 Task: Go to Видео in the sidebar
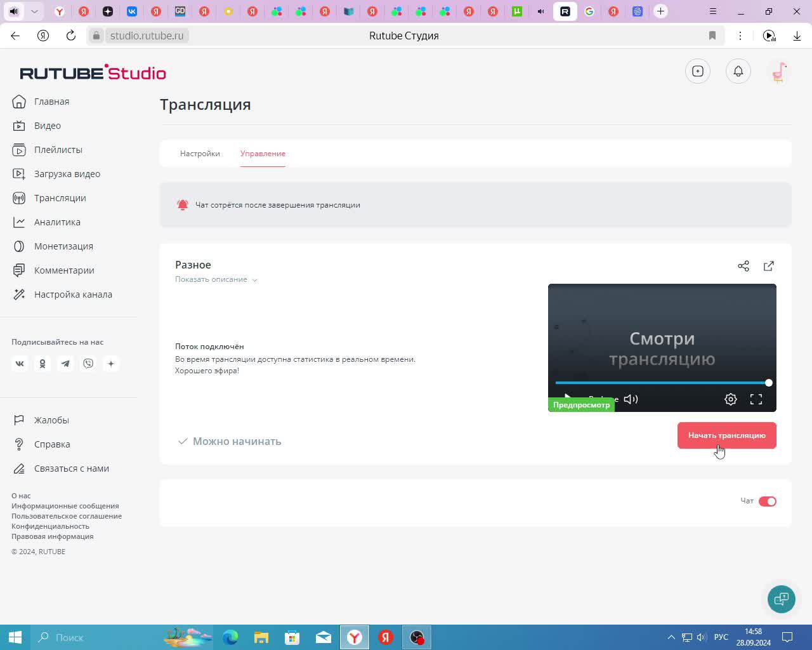click(x=37, y=126)
